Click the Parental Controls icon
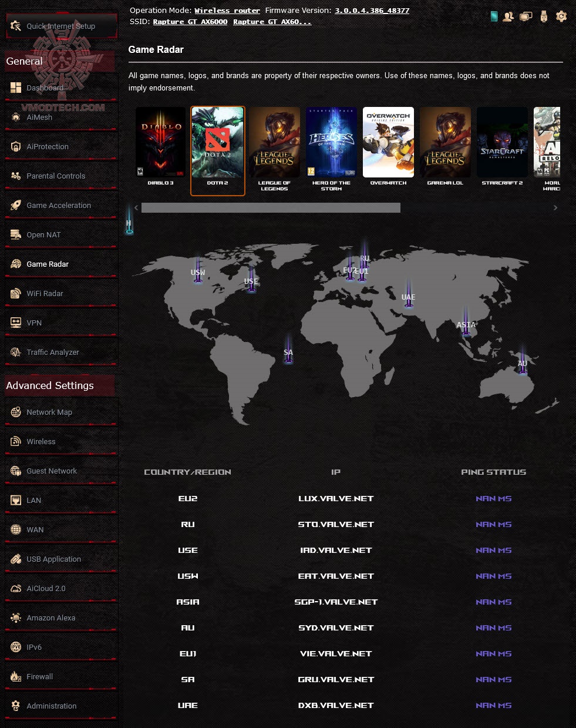Viewport: 576px width, 728px height. click(16, 176)
